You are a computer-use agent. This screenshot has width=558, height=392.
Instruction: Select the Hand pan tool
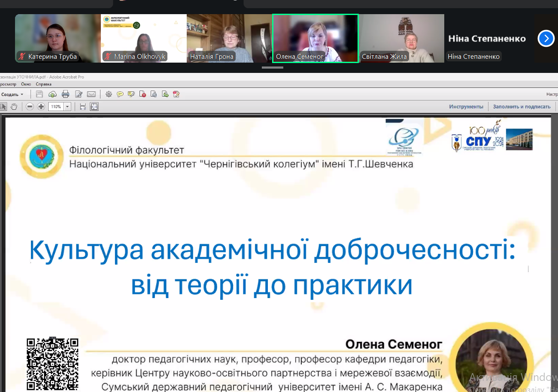14,107
